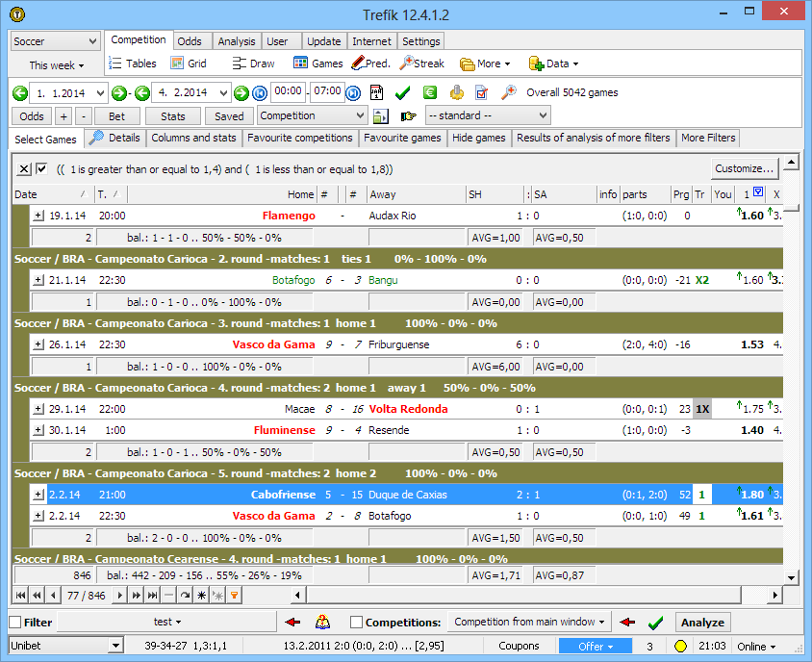Click the save grid icon beside Competition dropdown

(x=380, y=116)
